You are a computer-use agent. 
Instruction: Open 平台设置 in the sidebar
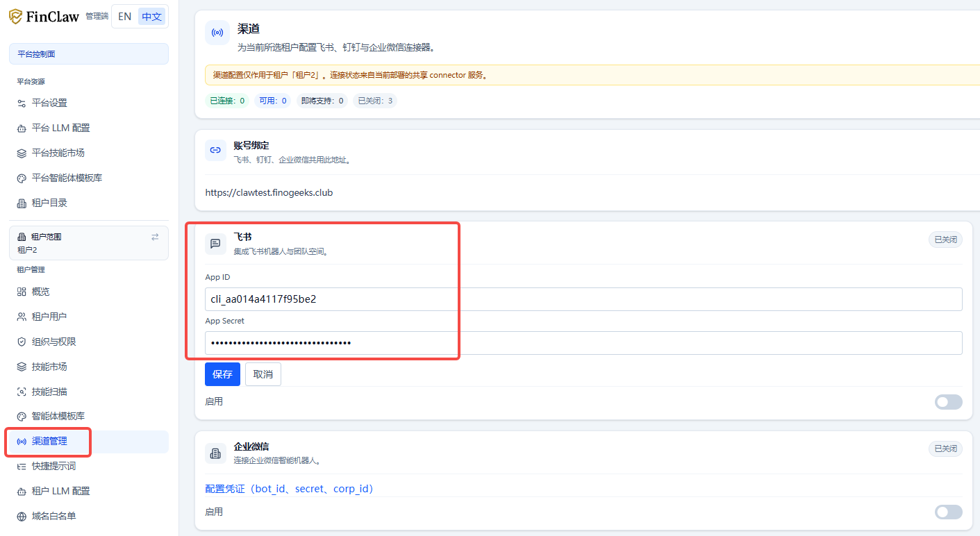(x=89, y=103)
